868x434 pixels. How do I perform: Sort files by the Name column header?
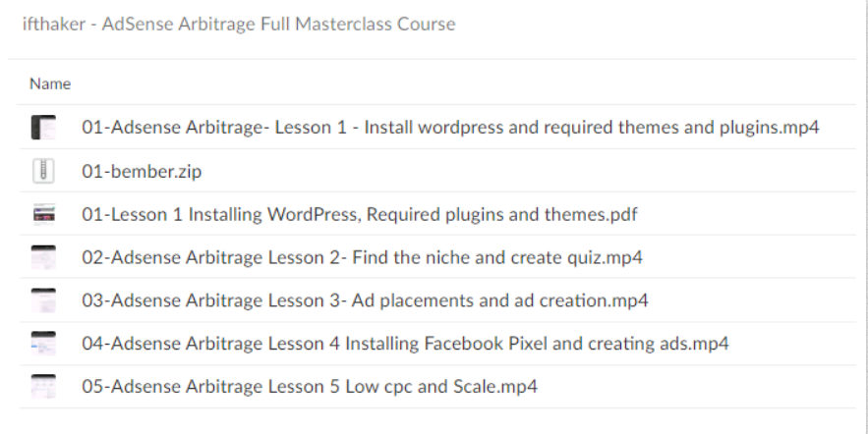coord(50,84)
